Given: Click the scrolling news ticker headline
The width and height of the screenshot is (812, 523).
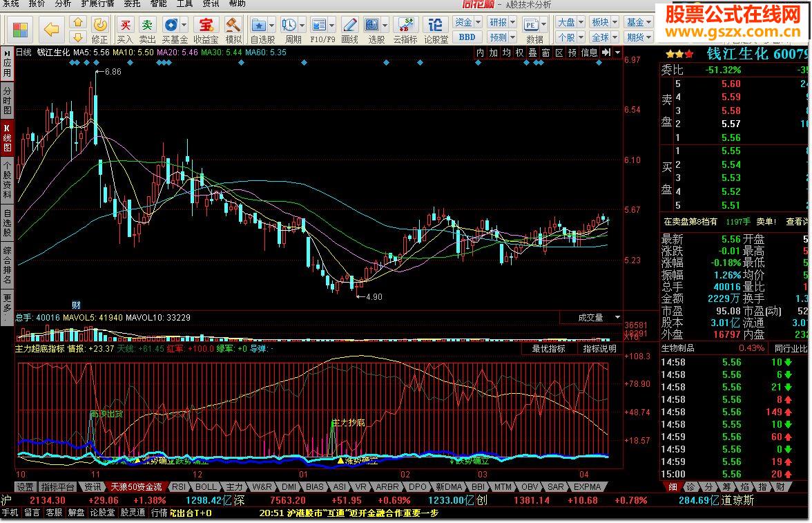Looking at the screenshot, I should [x=349, y=513].
